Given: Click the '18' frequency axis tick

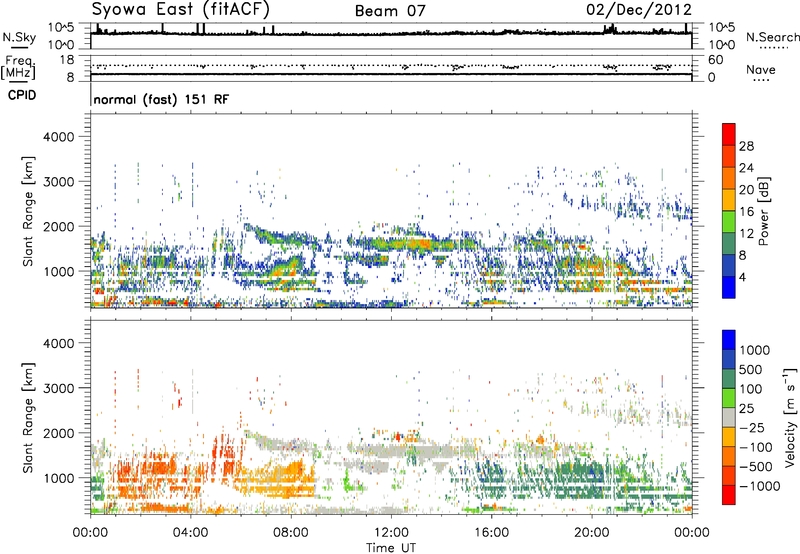Looking at the screenshot, I should tap(67, 60).
